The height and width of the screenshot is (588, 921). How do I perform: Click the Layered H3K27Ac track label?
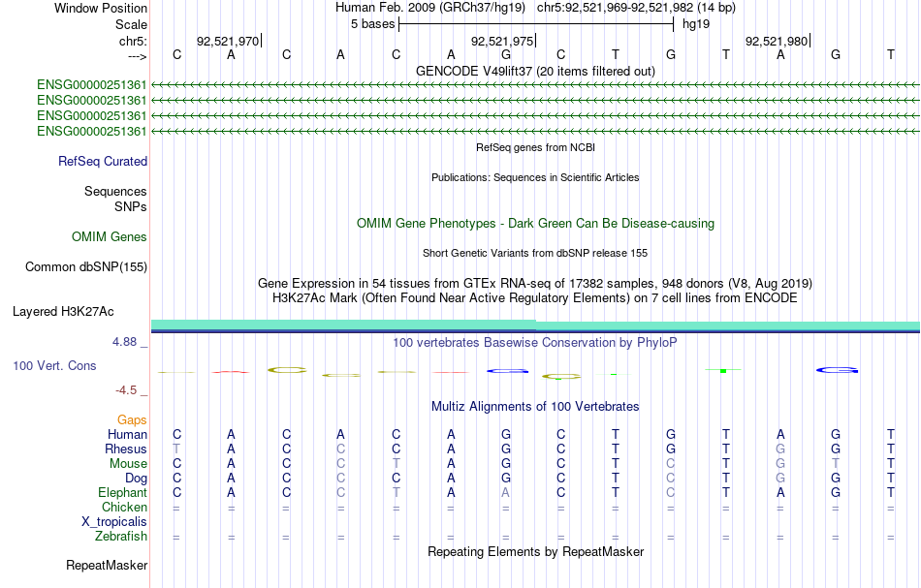point(63,312)
